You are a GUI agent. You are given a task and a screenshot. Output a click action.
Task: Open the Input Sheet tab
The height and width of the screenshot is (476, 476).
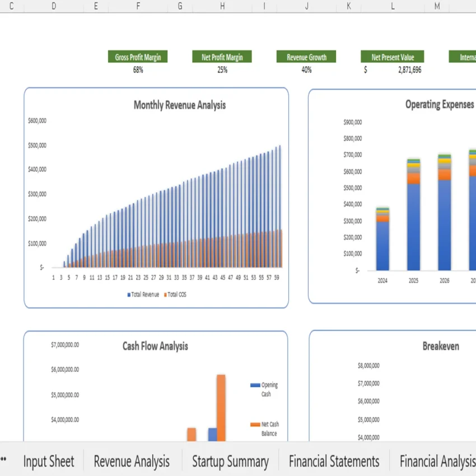[49, 461]
